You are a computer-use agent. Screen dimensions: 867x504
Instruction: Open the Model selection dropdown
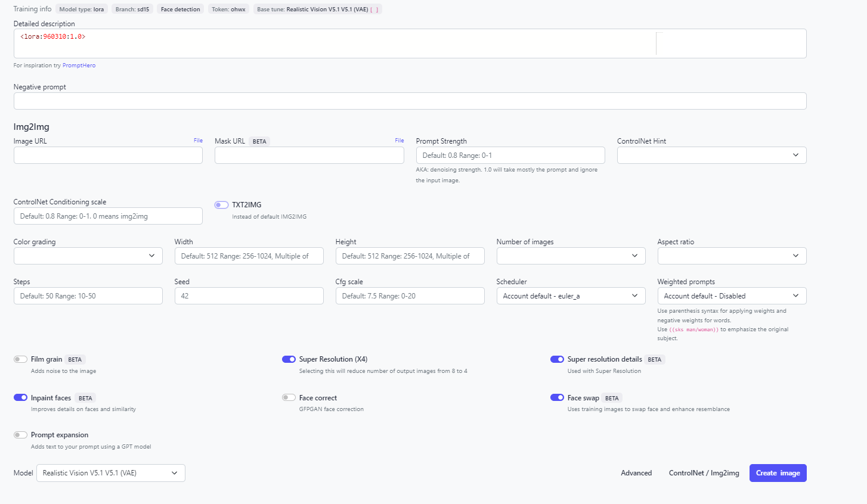pos(110,473)
